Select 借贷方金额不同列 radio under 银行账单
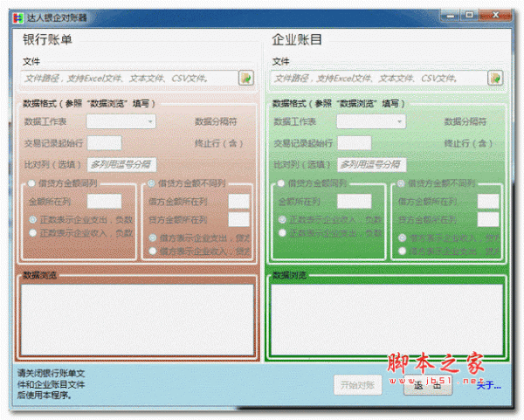The height and width of the screenshot is (420, 524). (x=152, y=184)
